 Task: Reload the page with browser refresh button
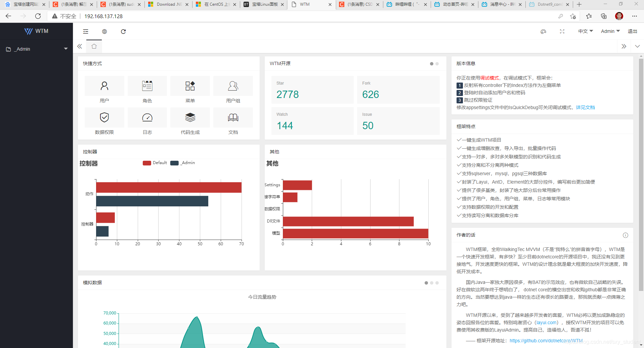point(38,16)
